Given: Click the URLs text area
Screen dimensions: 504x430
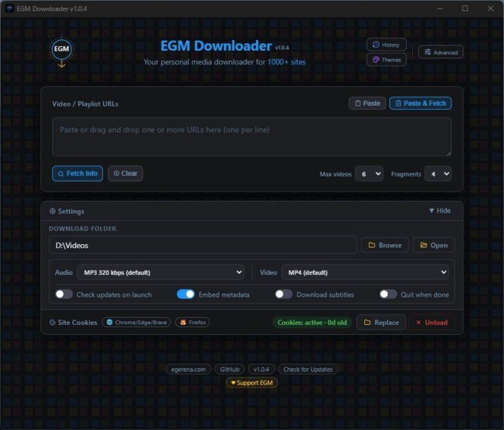Looking at the screenshot, I should point(252,137).
